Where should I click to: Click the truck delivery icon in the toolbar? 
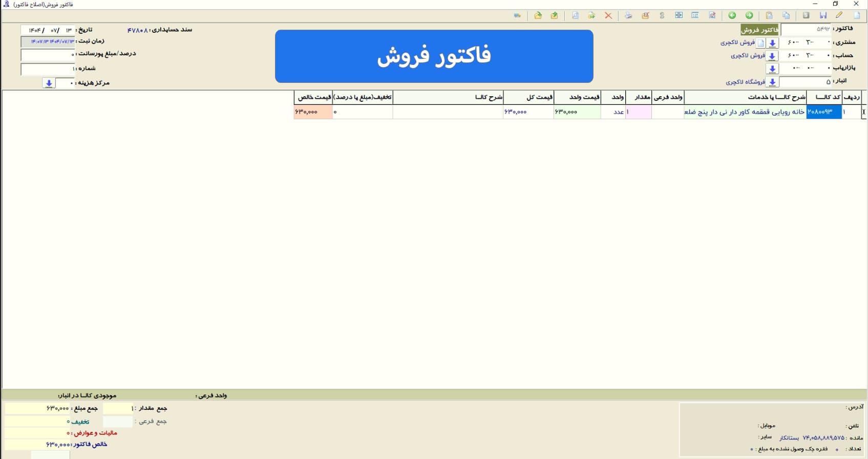[x=517, y=15]
